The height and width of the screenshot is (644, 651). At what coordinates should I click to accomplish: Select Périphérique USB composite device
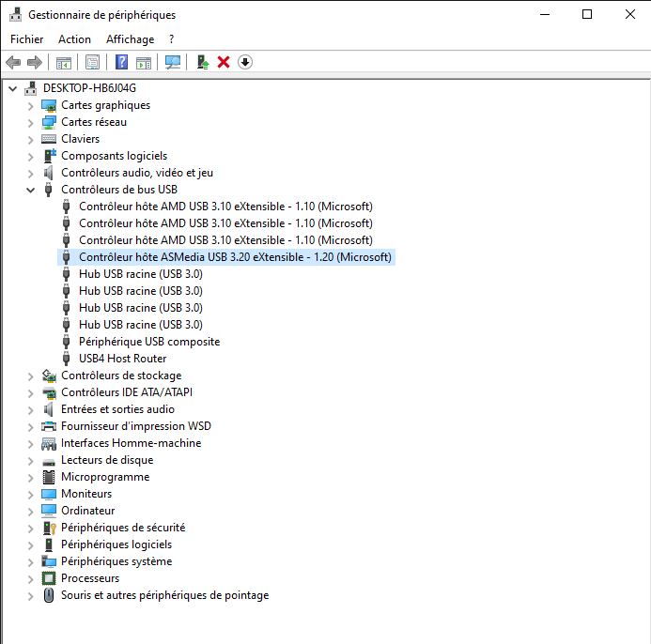tap(149, 342)
